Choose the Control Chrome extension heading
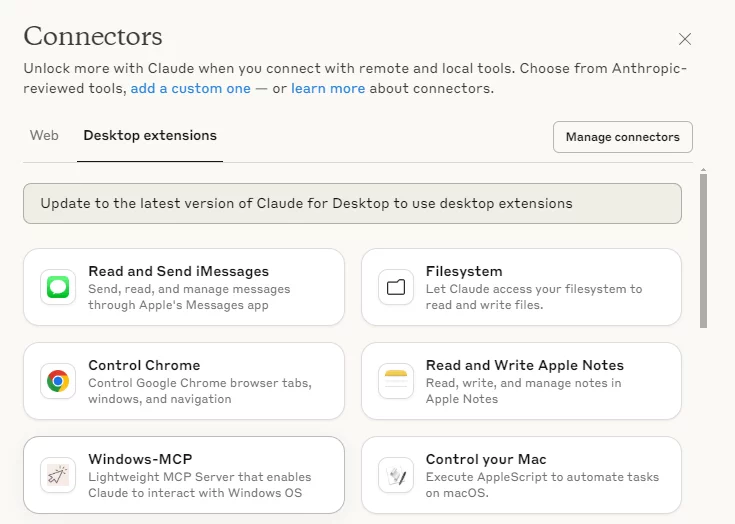This screenshot has width=735, height=524. point(144,365)
